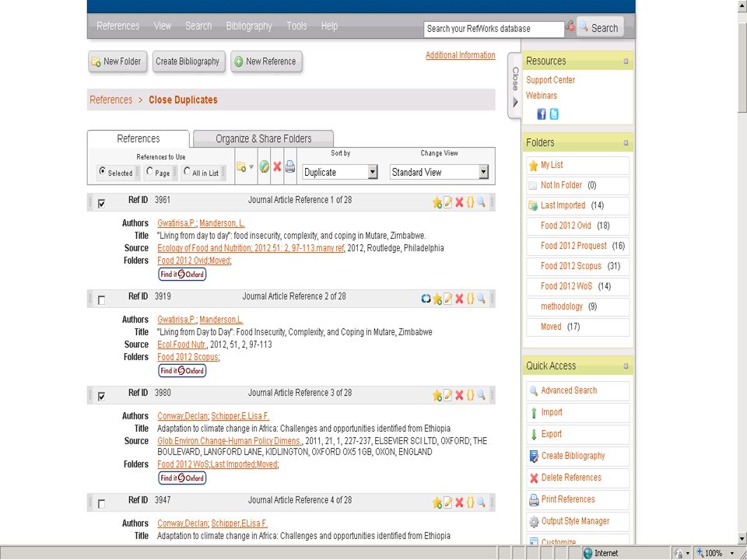Collapse the Resources panel

pyautogui.click(x=626, y=61)
